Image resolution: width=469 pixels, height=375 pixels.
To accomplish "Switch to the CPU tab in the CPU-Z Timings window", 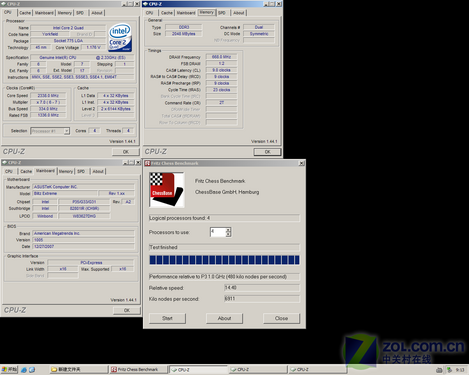I will click(x=150, y=13).
